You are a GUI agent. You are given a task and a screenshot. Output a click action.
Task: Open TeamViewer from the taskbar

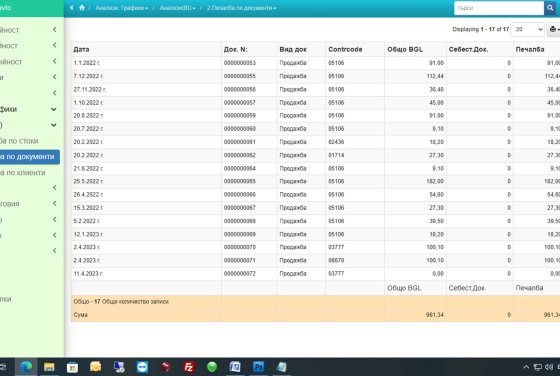142,367
